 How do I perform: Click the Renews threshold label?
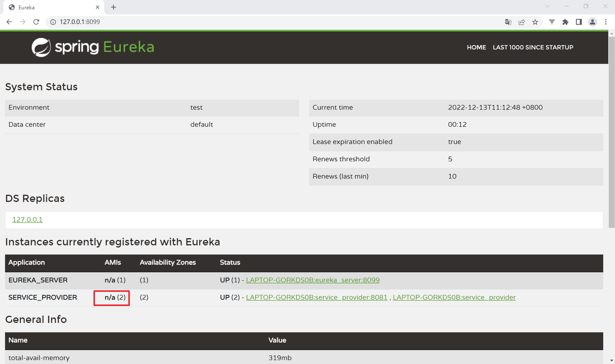click(x=341, y=159)
